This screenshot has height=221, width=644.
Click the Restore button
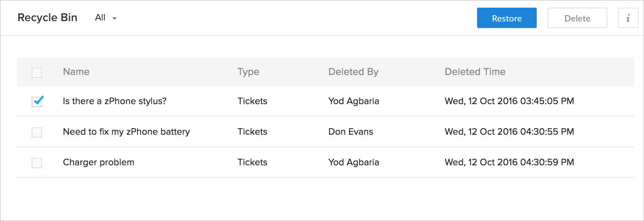tap(507, 18)
